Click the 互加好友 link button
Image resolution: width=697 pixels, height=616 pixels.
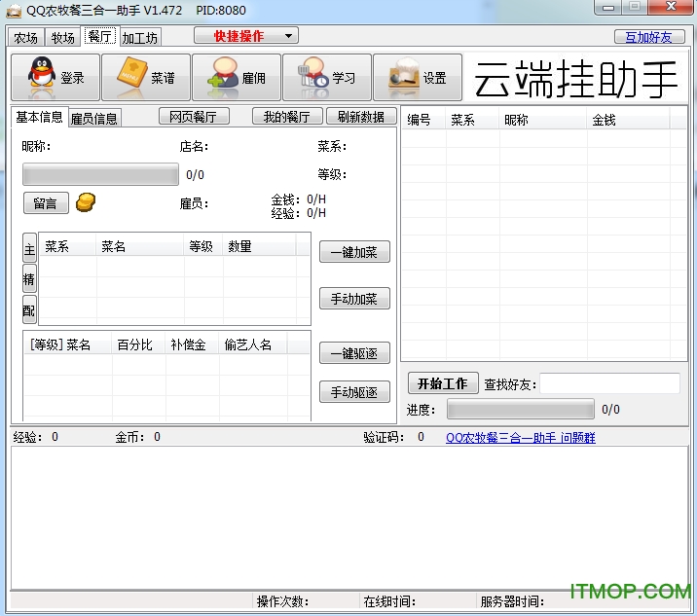coord(649,37)
